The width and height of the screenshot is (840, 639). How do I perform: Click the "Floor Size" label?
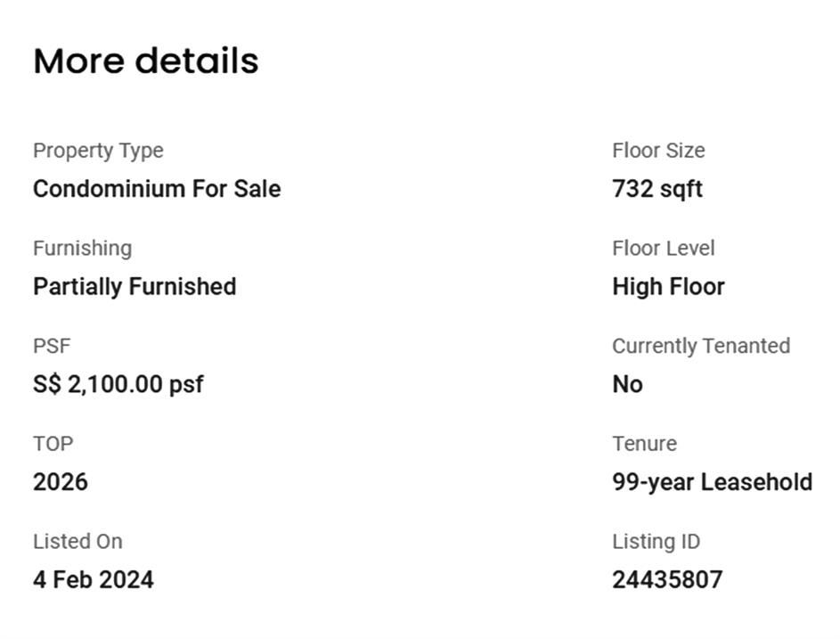(x=658, y=151)
